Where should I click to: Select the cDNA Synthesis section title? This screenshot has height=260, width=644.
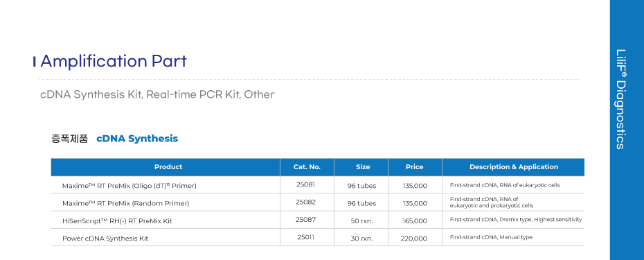click(x=137, y=139)
